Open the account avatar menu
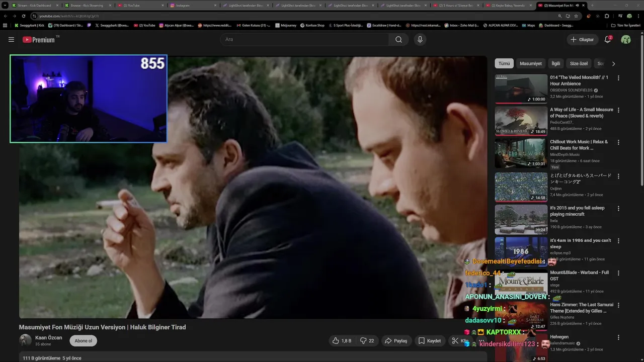The height and width of the screenshot is (362, 644). pos(626,39)
